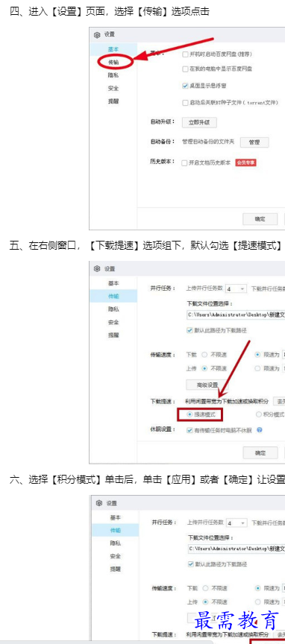Select 积分模式 radio in step five dialog
The height and width of the screenshot is (644, 285).
pos(259,415)
